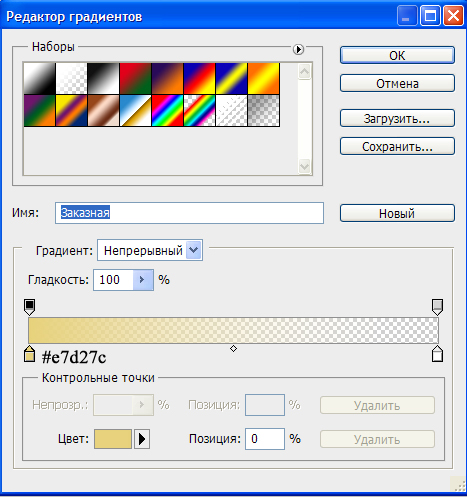Open the Цвет color swatch picker

click(x=113, y=439)
